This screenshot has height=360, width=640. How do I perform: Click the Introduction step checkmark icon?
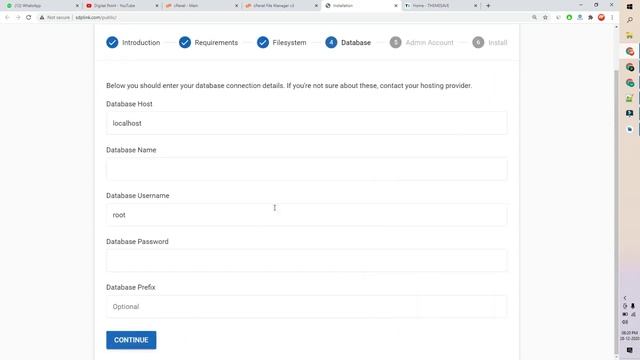pos(112,42)
